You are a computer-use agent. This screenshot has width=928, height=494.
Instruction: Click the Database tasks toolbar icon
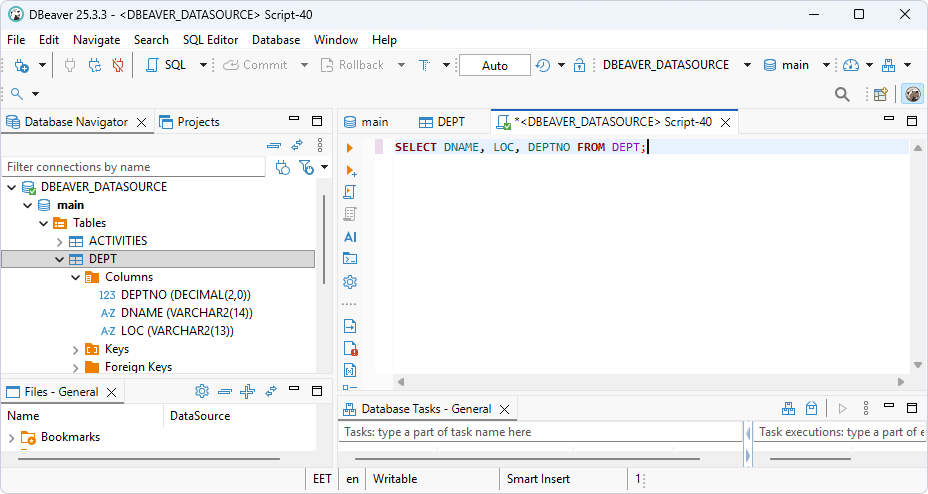888,65
